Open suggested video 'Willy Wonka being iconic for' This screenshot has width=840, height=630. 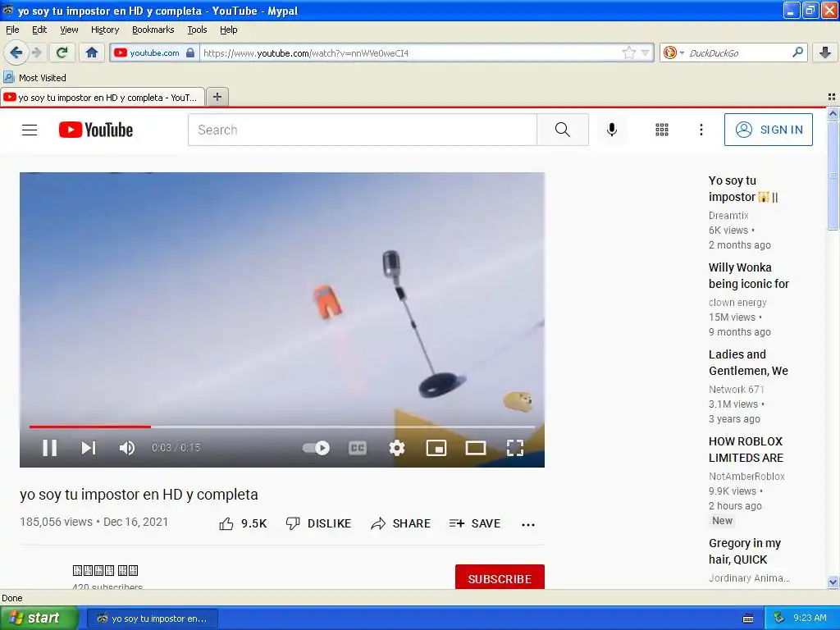click(748, 276)
